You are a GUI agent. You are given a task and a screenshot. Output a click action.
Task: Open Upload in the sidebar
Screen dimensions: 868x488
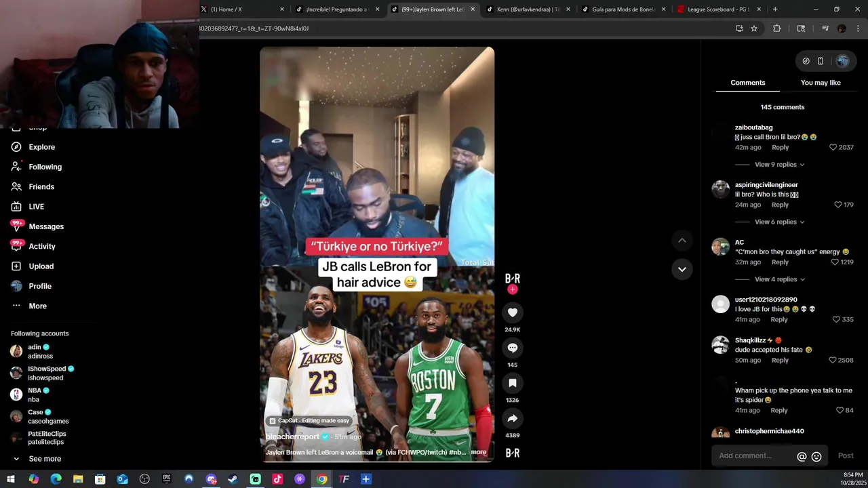click(x=32, y=266)
